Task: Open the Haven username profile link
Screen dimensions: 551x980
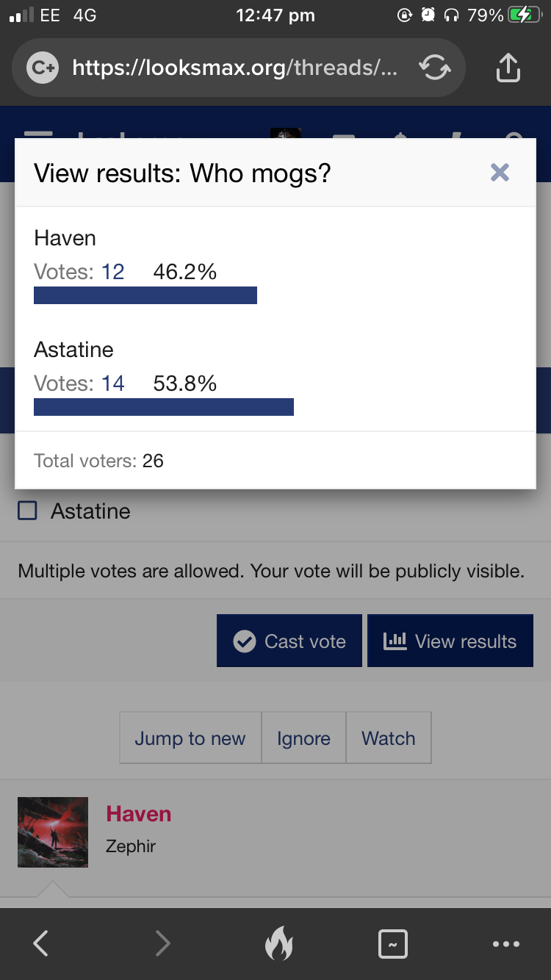Action: click(x=139, y=814)
